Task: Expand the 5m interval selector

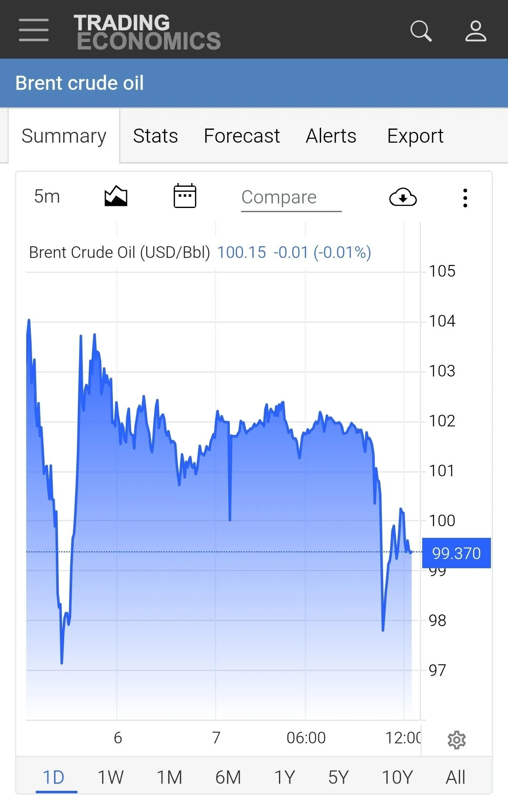Action: pyautogui.click(x=47, y=196)
